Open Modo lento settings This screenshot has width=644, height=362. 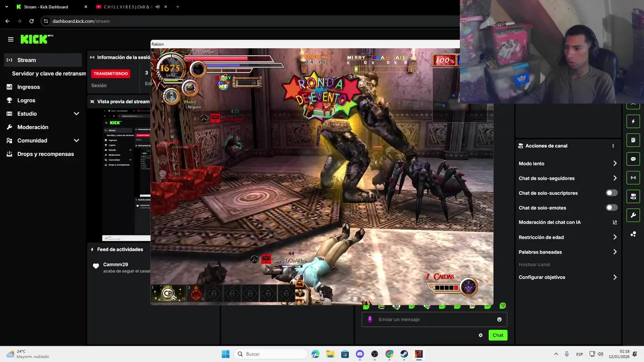568,163
